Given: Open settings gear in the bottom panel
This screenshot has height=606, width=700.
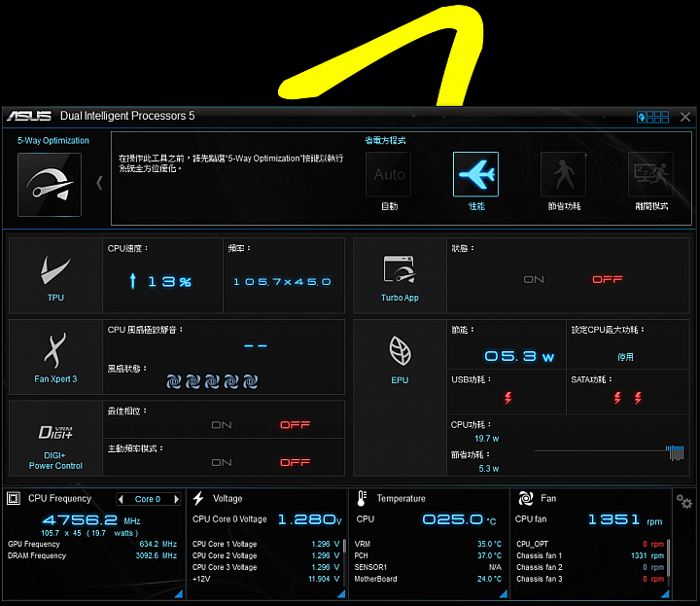Looking at the screenshot, I should (683, 502).
